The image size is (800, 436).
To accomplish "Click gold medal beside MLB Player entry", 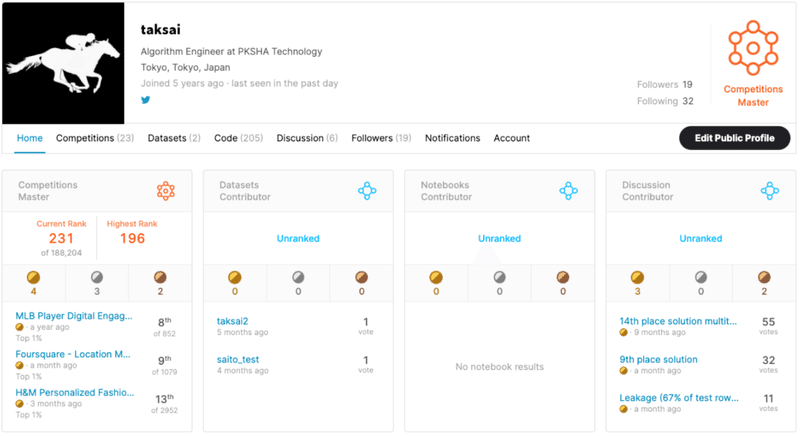I will point(19,327).
